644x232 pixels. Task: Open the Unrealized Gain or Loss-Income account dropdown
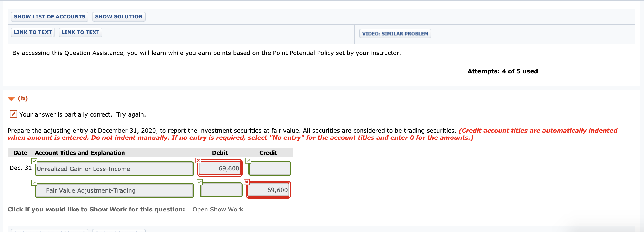(114, 169)
